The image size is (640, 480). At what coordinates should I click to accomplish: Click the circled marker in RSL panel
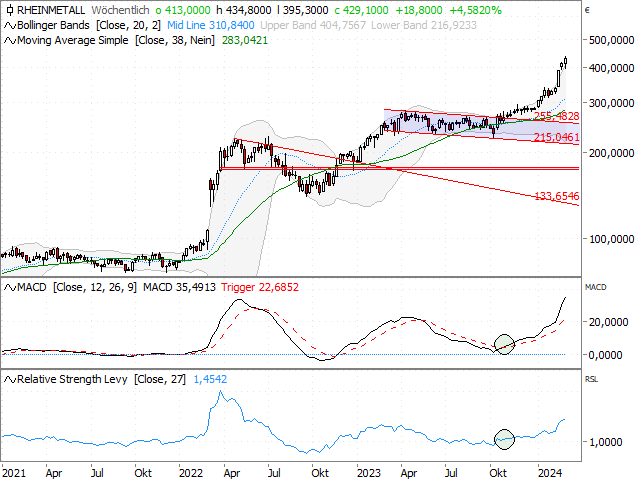[x=504, y=439]
